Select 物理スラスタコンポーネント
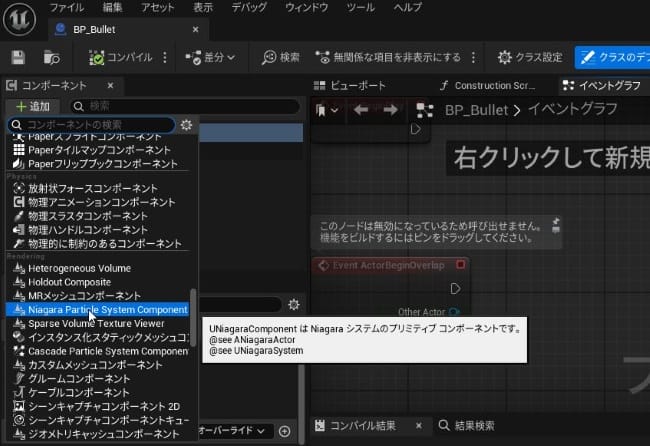650x446 pixels. (x=98, y=216)
